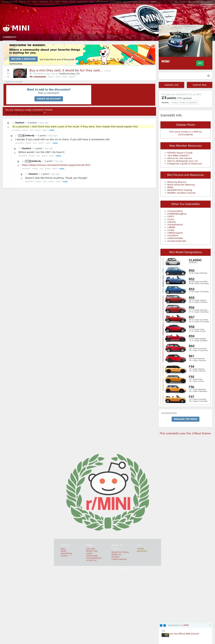The image size is (215, 644).
Task: Open the R50/R53 Buyer's Guide link
Action: pos(180,153)
